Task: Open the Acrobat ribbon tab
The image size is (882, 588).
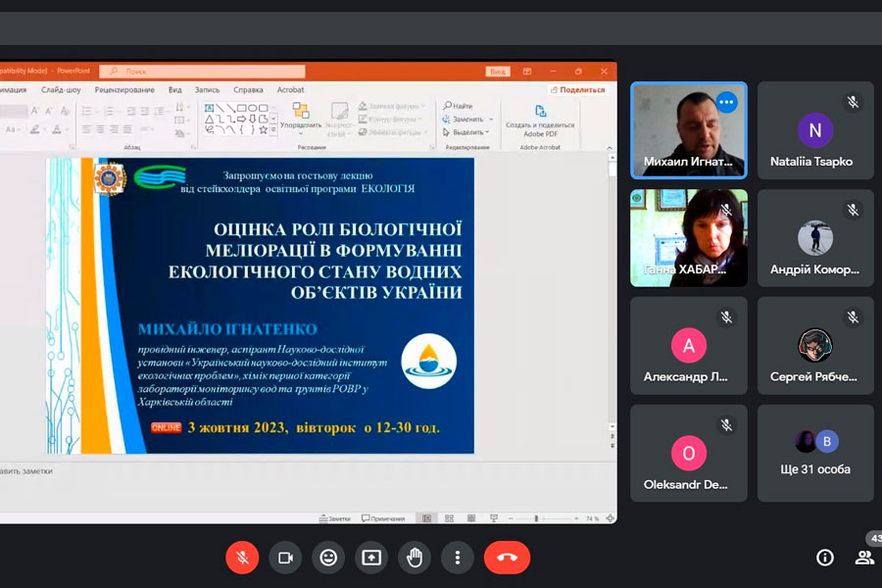Action: (290, 89)
